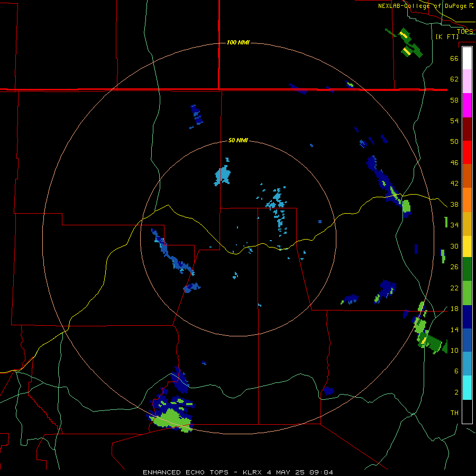
Task: Click the light pink legend swatch
Action: point(467,81)
